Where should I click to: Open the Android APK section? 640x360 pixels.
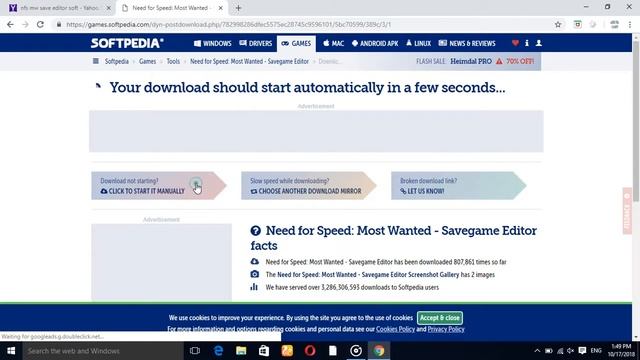tap(375, 43)
